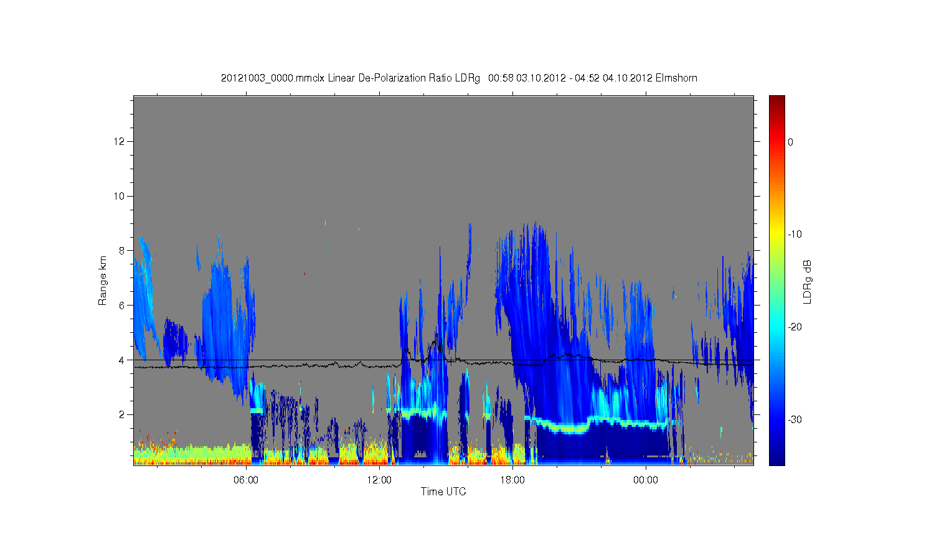Click the range tick label 8

click(123, 251)
